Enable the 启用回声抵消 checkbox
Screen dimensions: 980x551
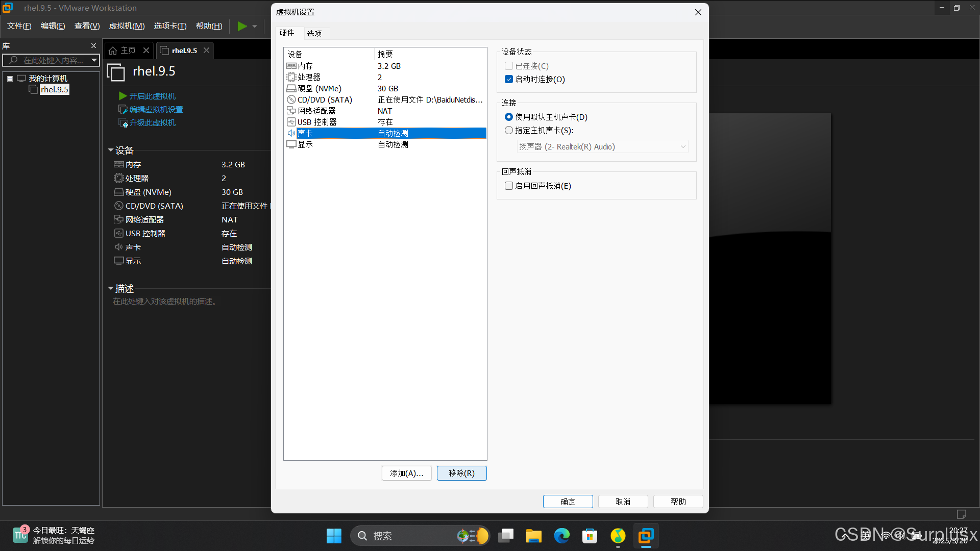(509, 186)
